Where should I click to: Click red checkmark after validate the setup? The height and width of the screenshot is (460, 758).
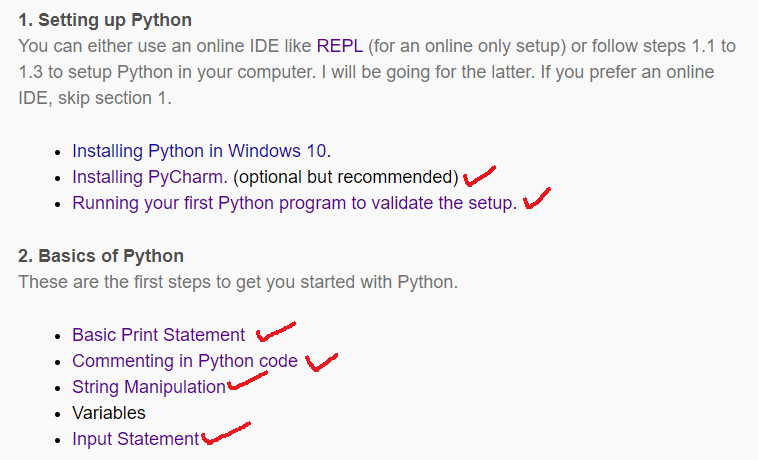pos(537,199)
